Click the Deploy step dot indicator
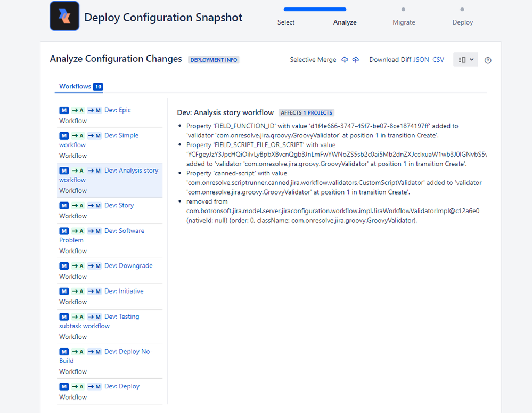 (x=462, y=9)
